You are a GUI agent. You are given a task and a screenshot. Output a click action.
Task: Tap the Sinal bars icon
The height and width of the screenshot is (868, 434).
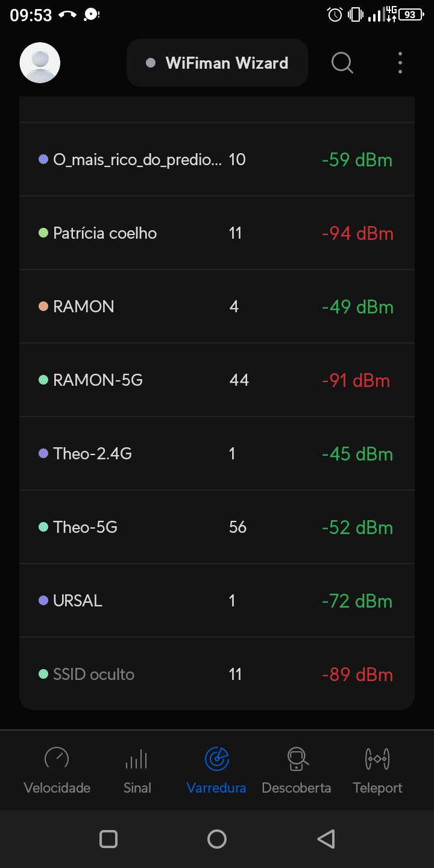(137, 759)
